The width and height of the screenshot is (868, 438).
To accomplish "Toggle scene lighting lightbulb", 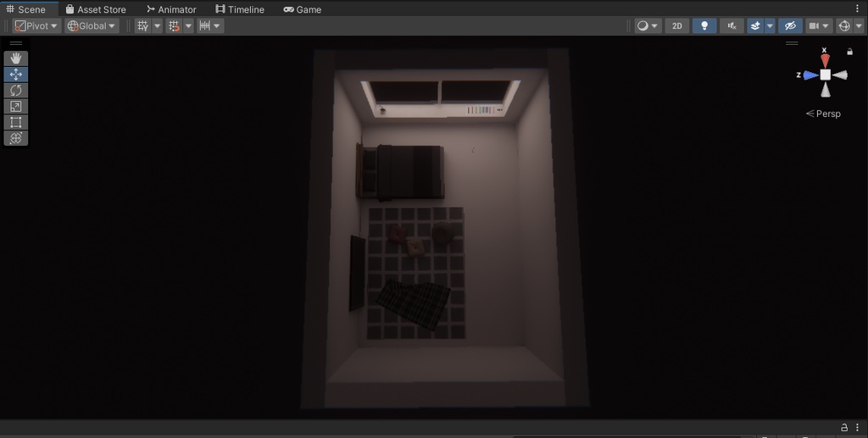I will pos(704,26).
